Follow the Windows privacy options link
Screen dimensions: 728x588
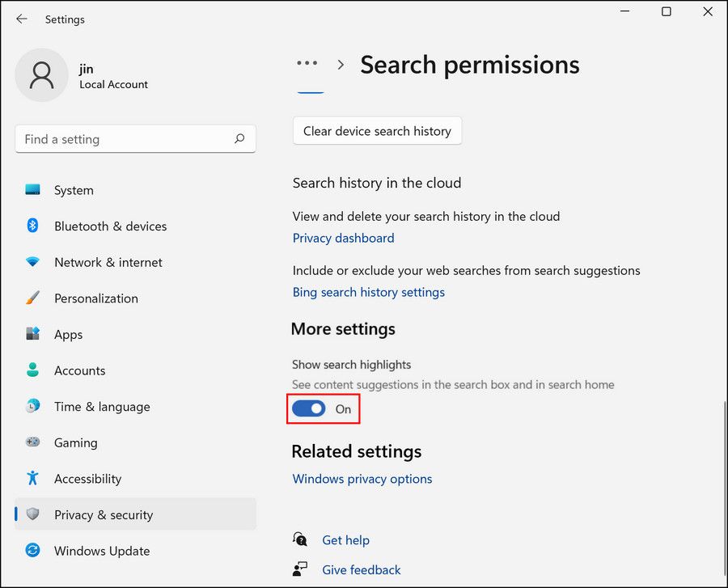tap(362, 479)
